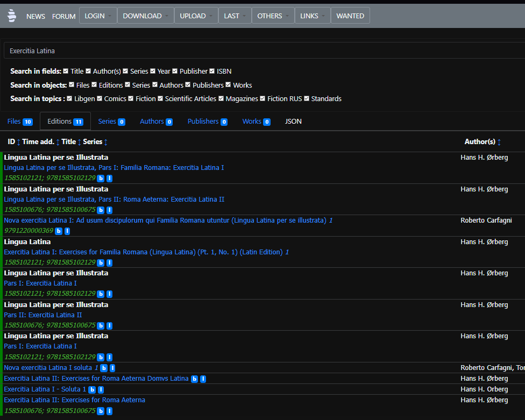The width and height of the screenshot is (525, 420).
Task: Toggle the Comics topic checkbox
Action: tap(100, 98)
